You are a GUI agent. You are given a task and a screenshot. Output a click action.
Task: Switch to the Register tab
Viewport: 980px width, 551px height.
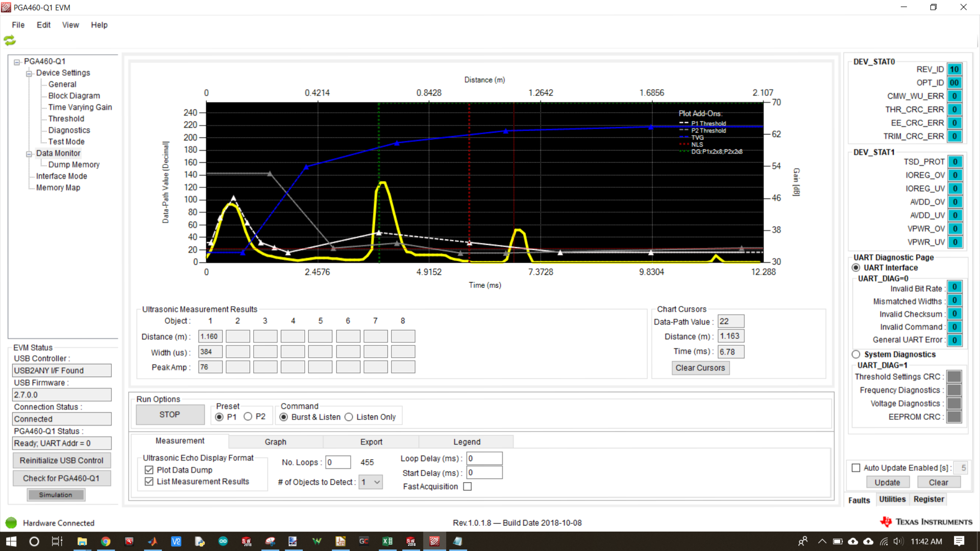(x=928, y=499)
